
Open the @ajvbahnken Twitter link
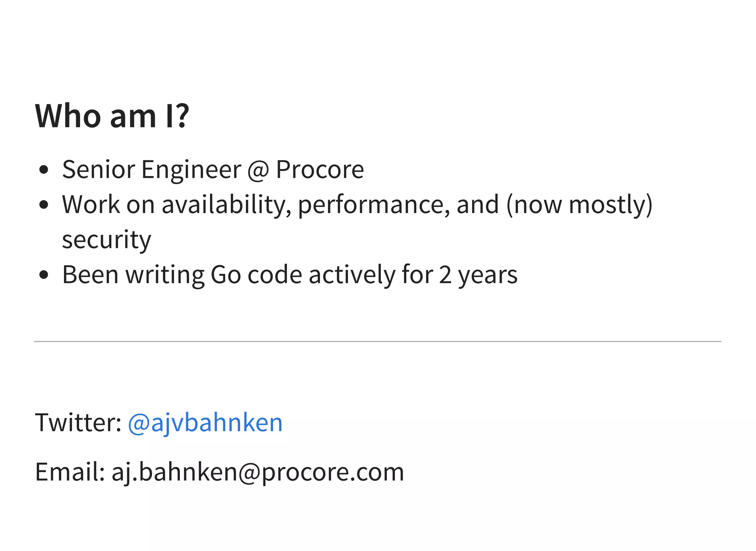click(x=205, y=422)
